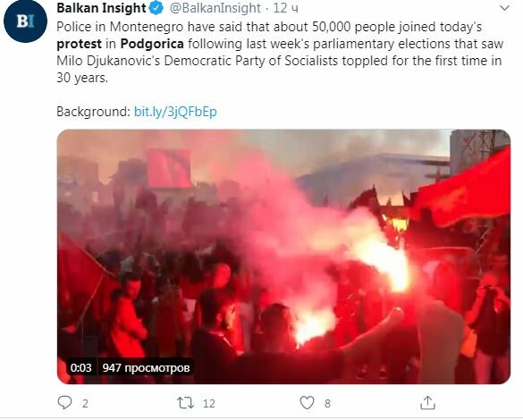523x420 pixels.
Task: Open the bit.ly/3jQFbEp background link
Action: coord(175,112)
